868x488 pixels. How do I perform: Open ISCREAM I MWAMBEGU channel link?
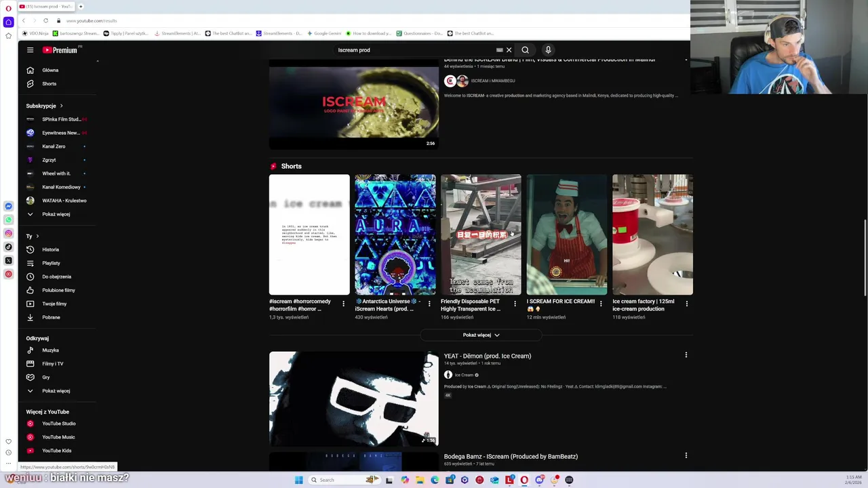tap(493, 81)
